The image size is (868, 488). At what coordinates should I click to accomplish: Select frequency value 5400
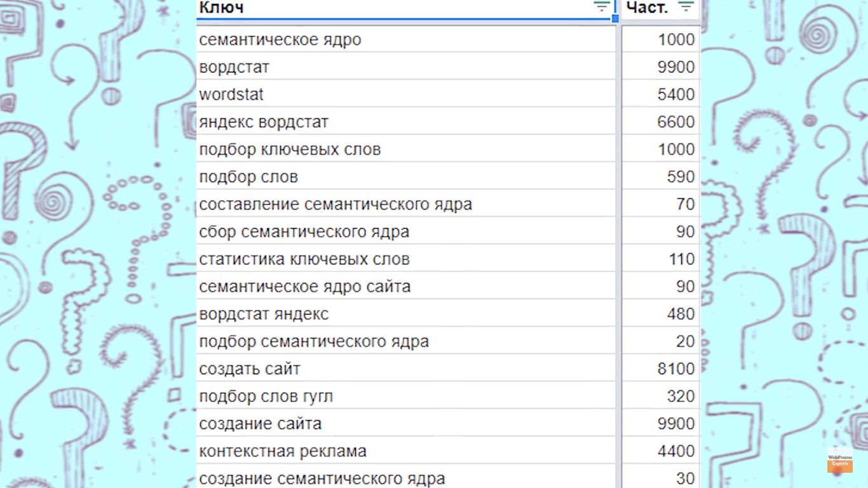(661, 94)
